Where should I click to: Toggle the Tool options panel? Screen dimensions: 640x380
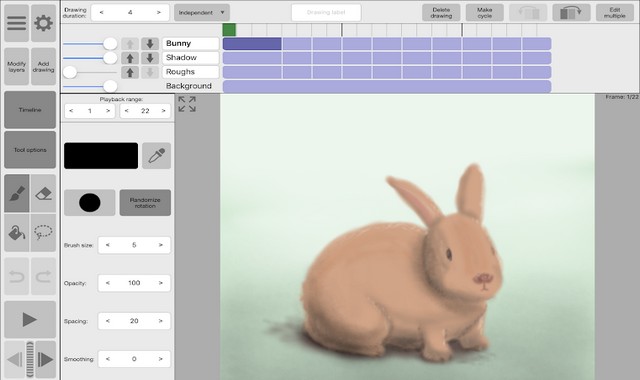point(30,150)
